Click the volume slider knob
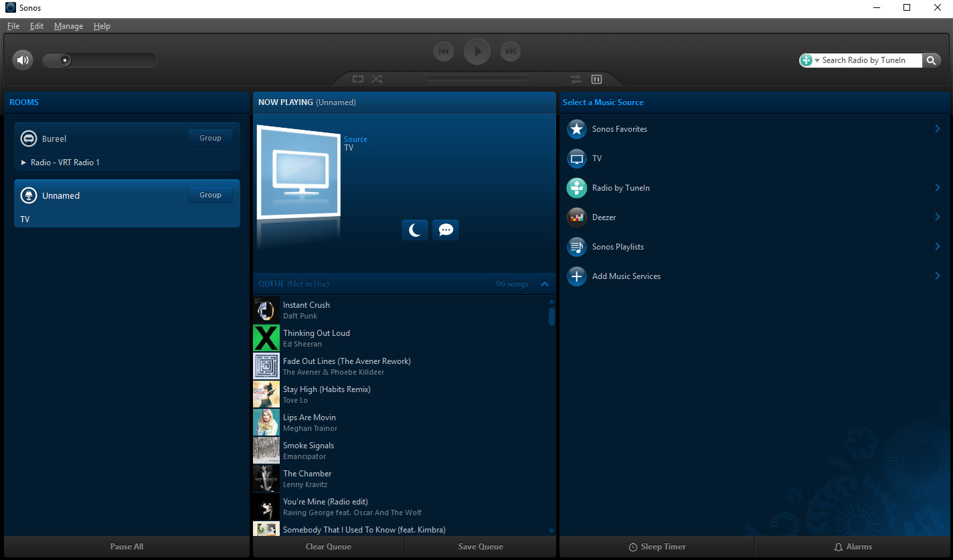 (x=65, y=60)
